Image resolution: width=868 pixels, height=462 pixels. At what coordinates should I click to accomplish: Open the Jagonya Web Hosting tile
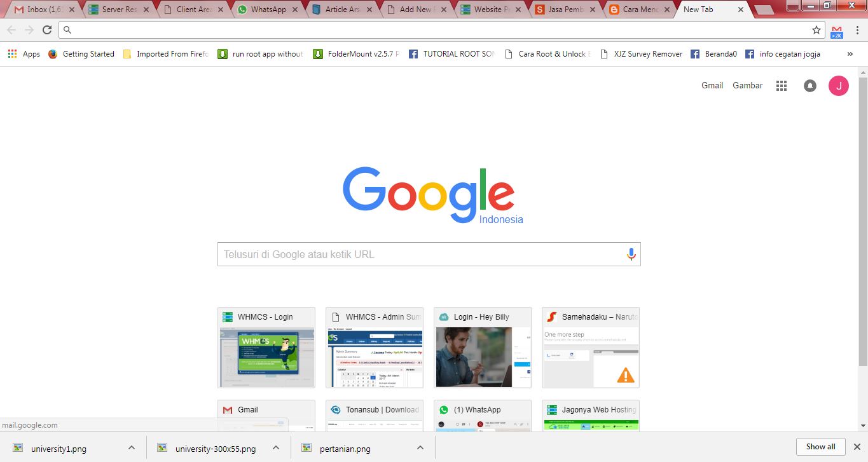tap(591, 416)
